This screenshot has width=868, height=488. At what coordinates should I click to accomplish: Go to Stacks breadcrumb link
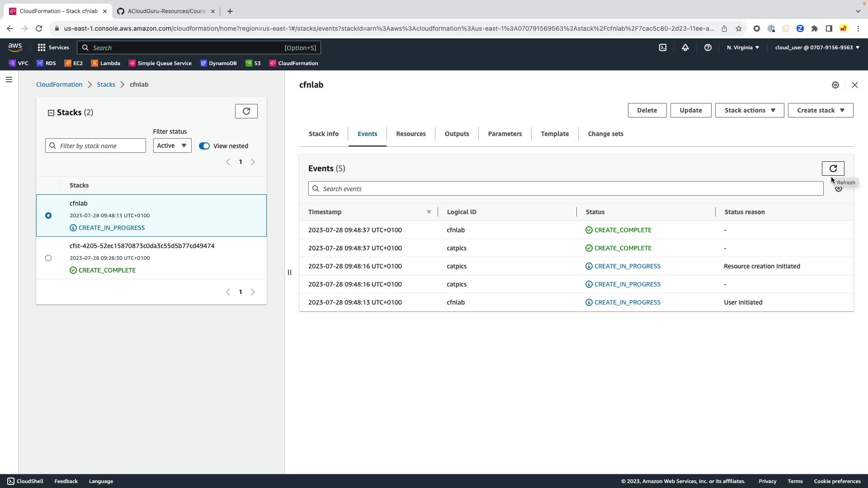[x=106, y=84]
